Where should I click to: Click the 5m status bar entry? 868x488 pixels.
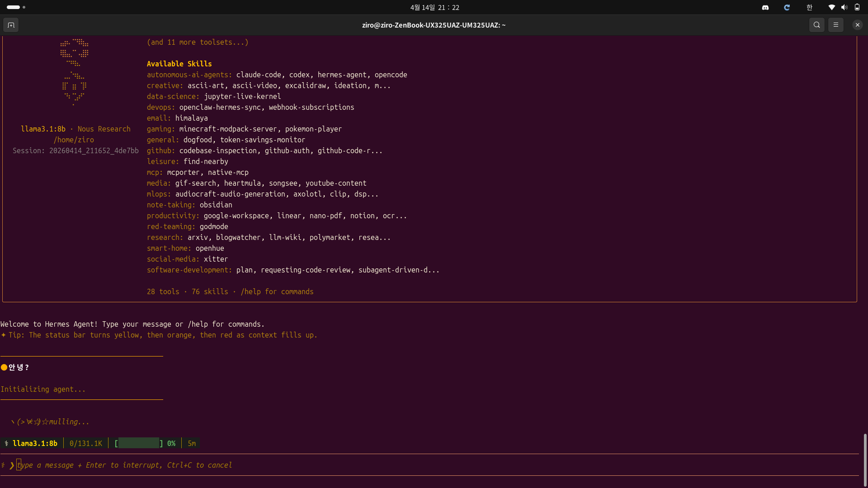pos(192,443)
